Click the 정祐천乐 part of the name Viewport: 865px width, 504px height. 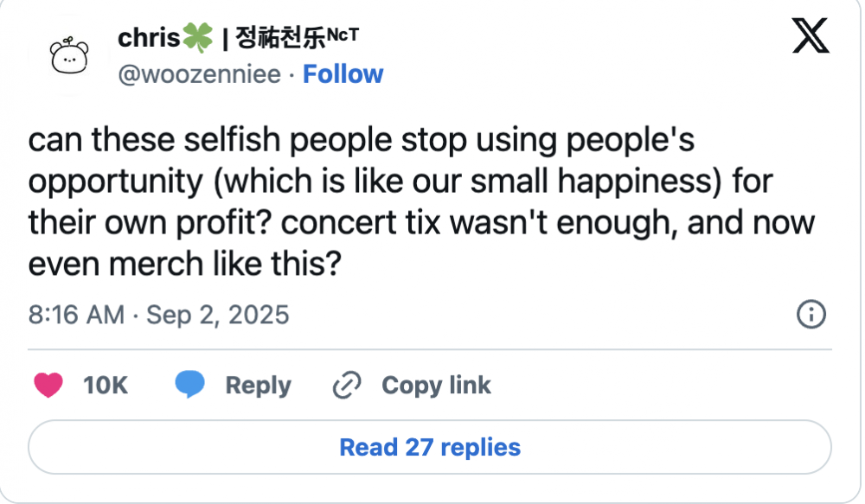coord(280,38)
